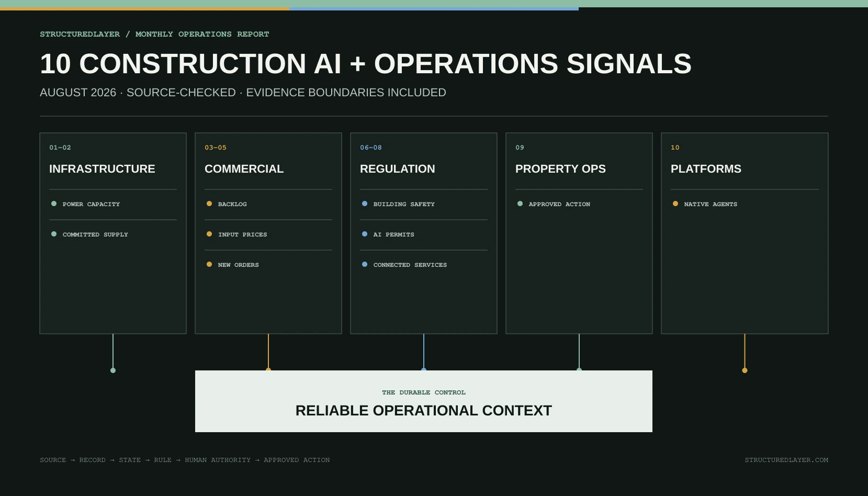868x496 pixels.
Task: Select the REGULATION card heading
Action: 397,169
